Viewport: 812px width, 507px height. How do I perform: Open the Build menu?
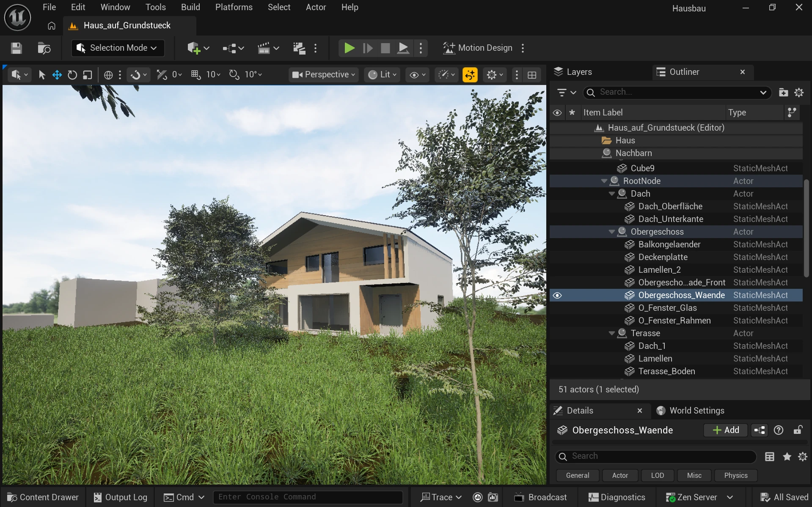190,7
